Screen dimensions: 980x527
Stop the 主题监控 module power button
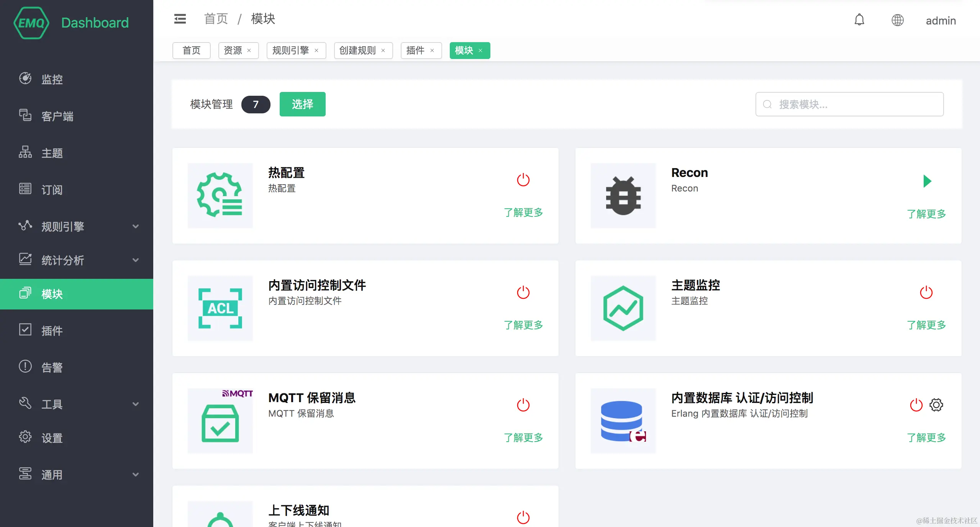pos(926,293)
